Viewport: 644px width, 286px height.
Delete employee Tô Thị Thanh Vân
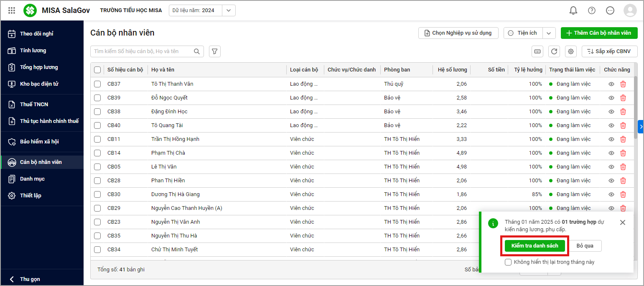pyautogui.click(x=623, y=84)
